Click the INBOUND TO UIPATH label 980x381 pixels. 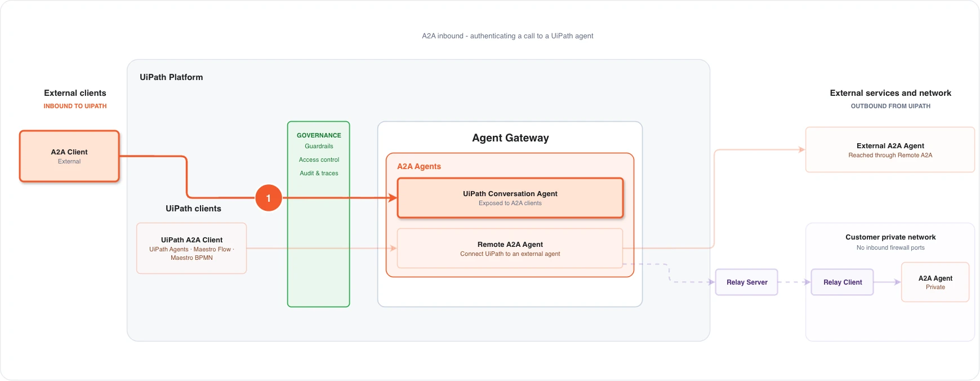click(75, 106)
